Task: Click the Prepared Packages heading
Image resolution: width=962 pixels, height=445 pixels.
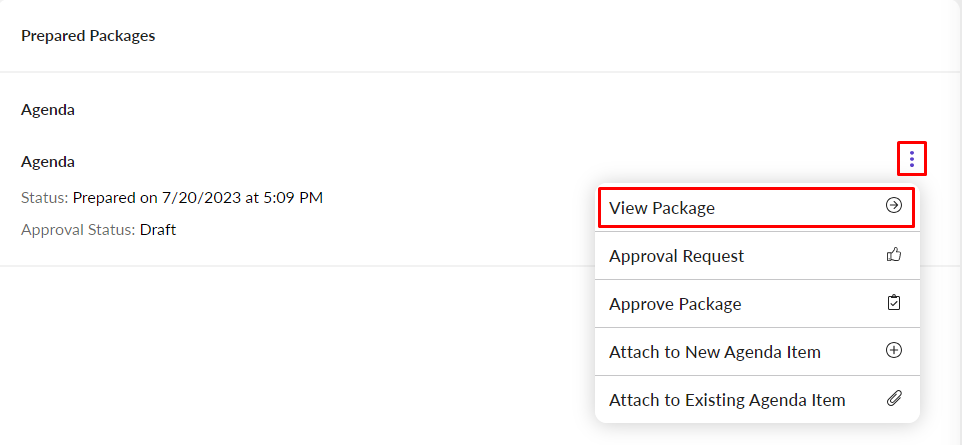Action: click(88, 36)
